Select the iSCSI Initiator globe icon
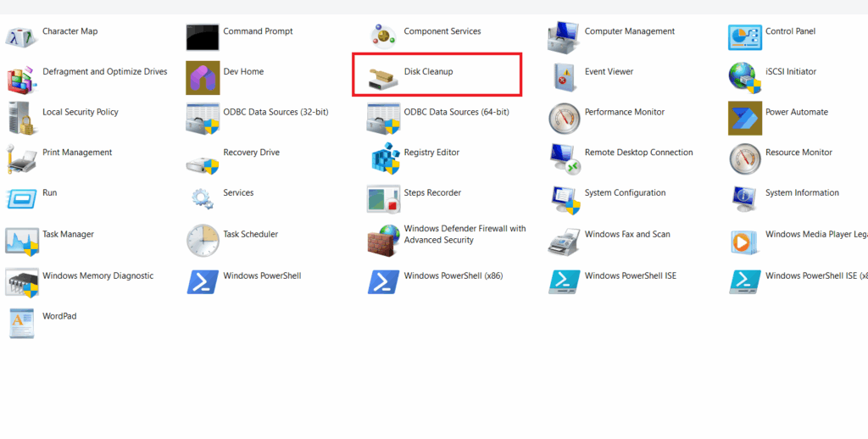This screenshot has width=868, height=439. pyautogui.click(x=744, y=78)
